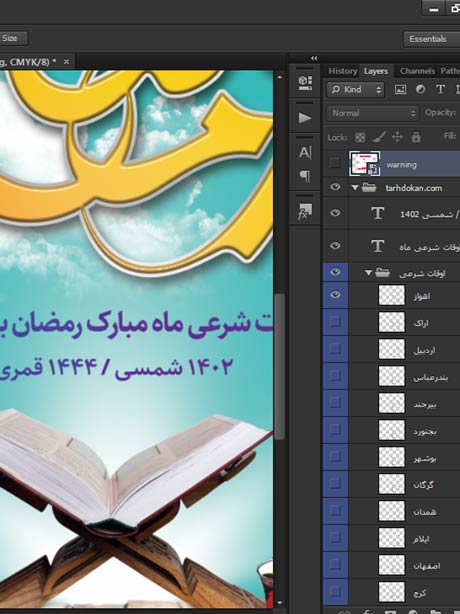Select the گرگان layer thumbnail
The width and height of the screenshot is (460, 614).
click(391, 484)
